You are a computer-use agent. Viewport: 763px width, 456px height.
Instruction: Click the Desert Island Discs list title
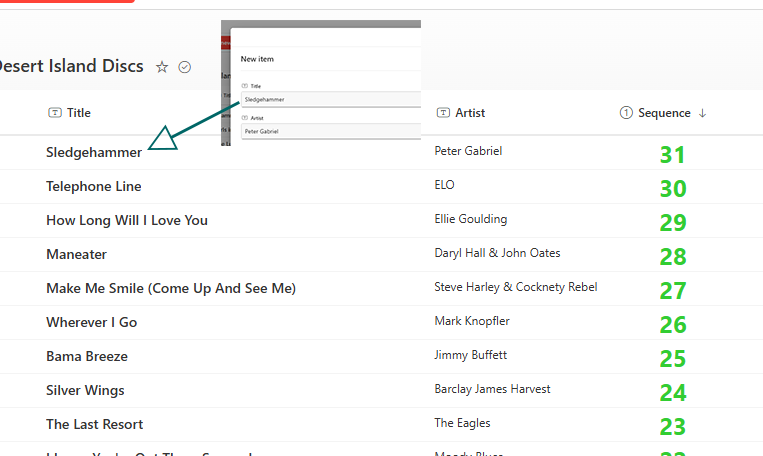72,66
